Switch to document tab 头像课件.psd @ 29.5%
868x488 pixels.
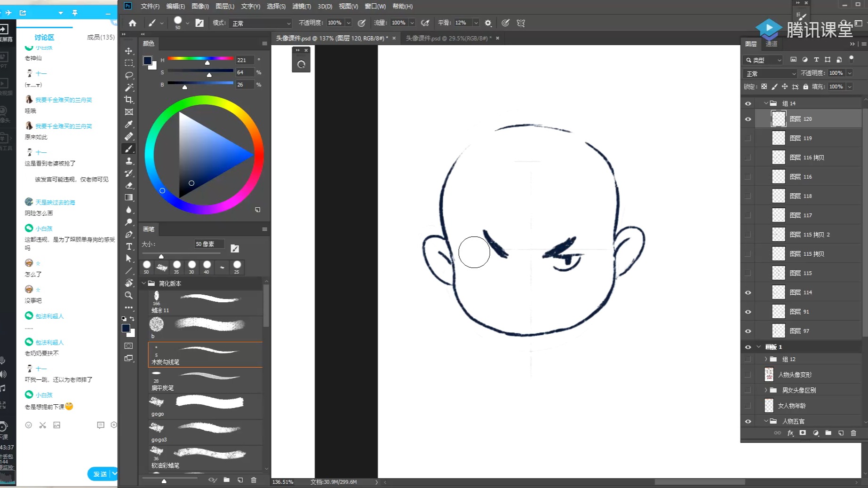[449, 38]
